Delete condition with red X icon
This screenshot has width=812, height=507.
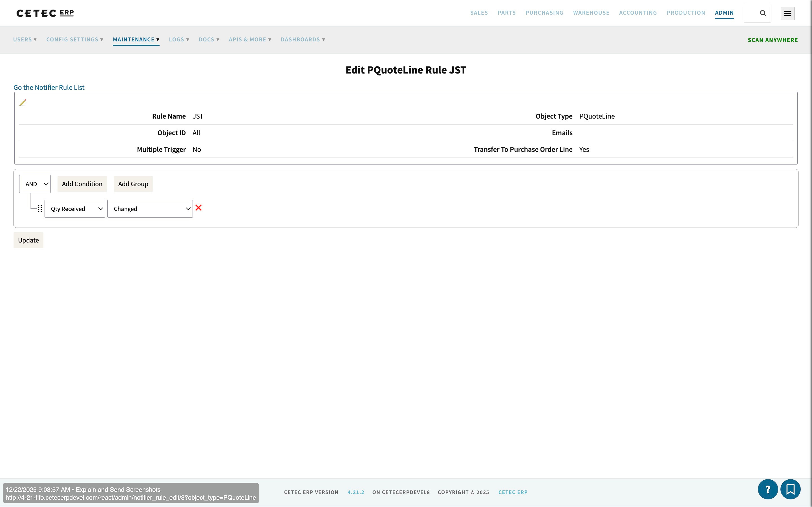pos(198,208)
